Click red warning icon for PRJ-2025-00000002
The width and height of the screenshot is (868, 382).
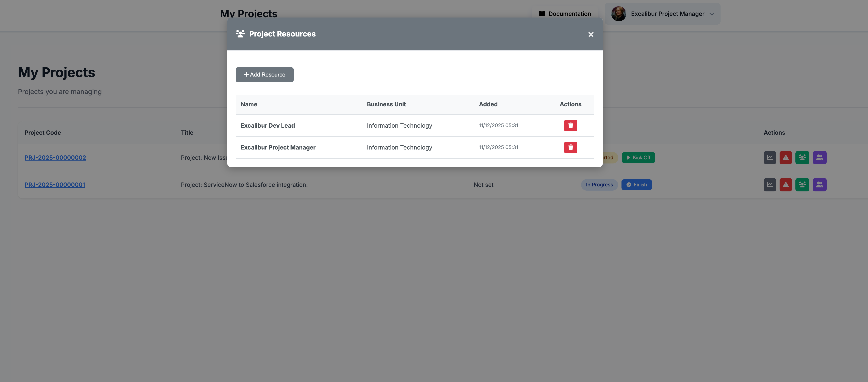[x=785, y=157]
